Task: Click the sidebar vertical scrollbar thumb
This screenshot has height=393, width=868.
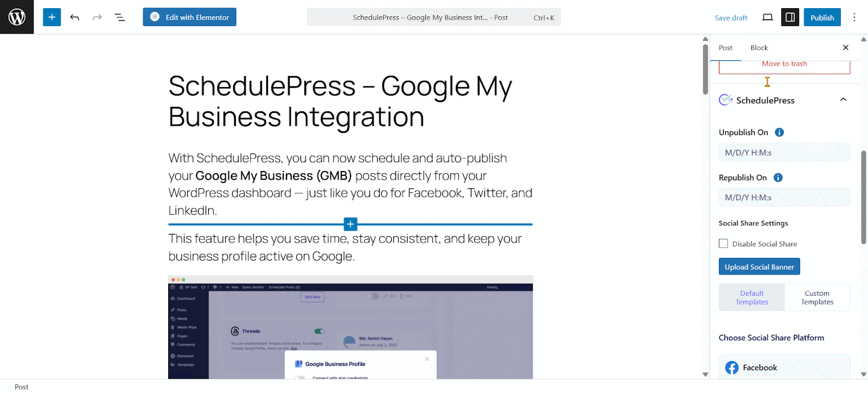Action: point(864,197)
